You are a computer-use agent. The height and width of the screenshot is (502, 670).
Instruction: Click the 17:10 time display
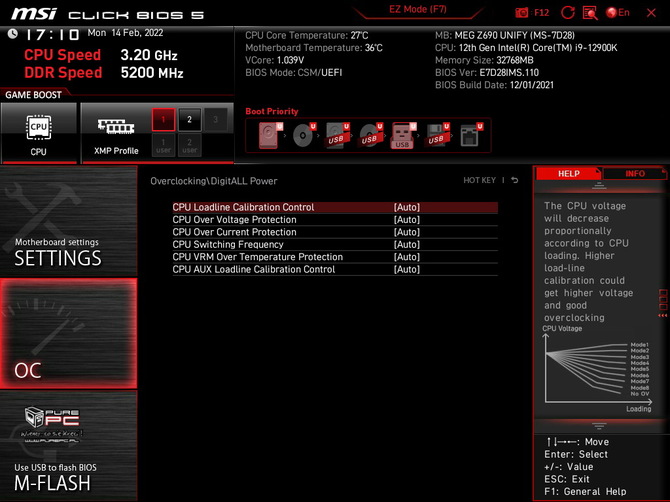tap(53, 35)
